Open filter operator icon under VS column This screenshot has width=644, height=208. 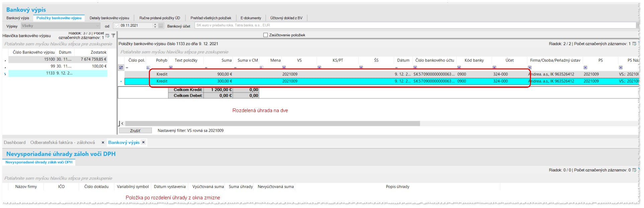pos(284,67)
